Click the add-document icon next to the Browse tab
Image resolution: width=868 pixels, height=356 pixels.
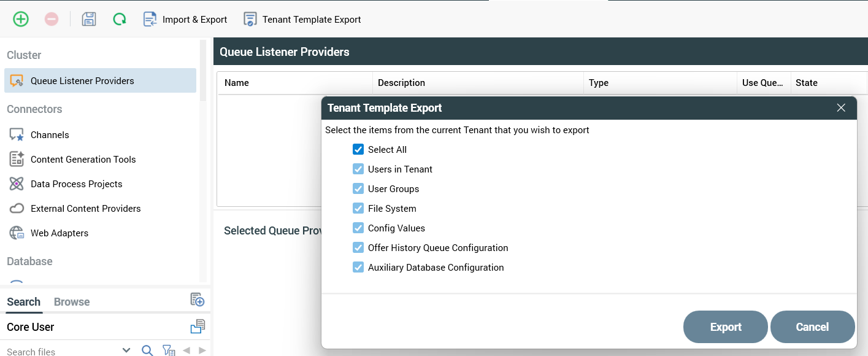click(x=197, y=300)
